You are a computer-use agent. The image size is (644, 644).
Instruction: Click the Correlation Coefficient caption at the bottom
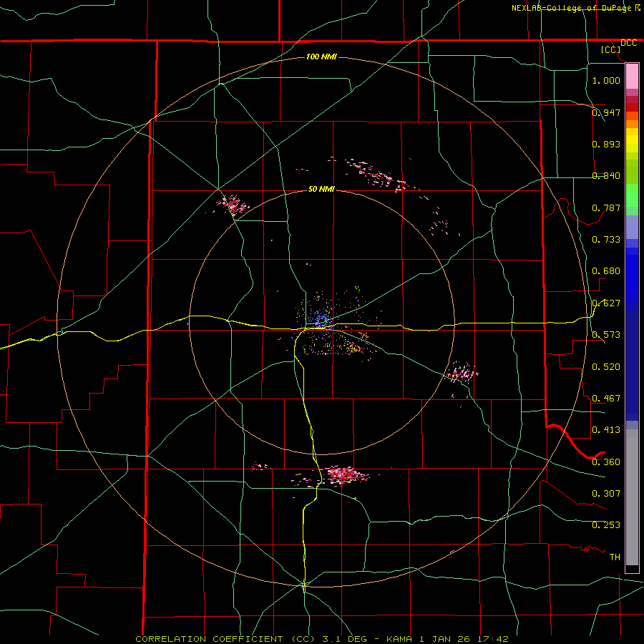322,639
